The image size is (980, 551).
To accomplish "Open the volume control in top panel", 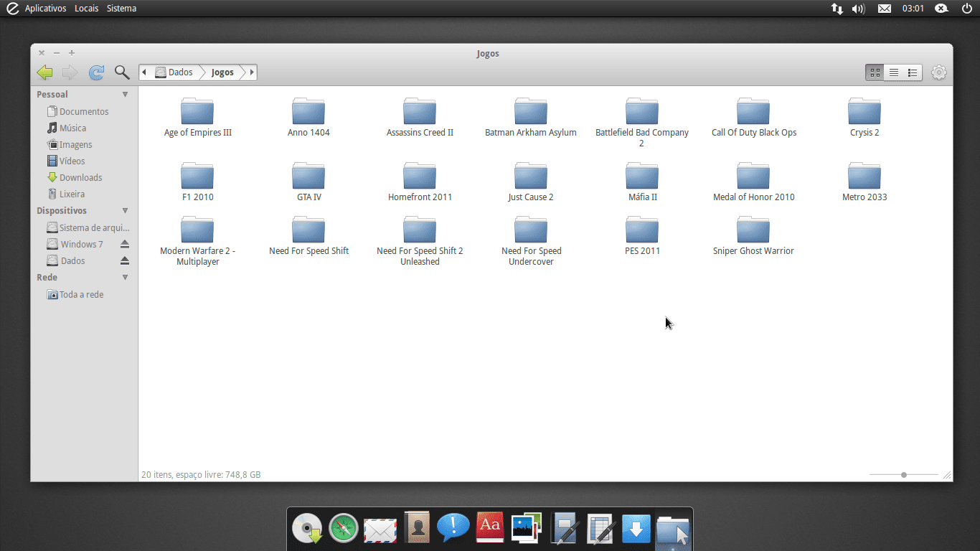I will pyautogui.click(x=858, y=9).
